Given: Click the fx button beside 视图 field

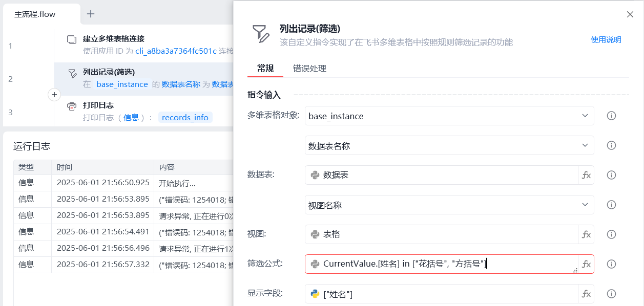Looking at the screenshot, I should pyautogui.click(x=586, y=234).
